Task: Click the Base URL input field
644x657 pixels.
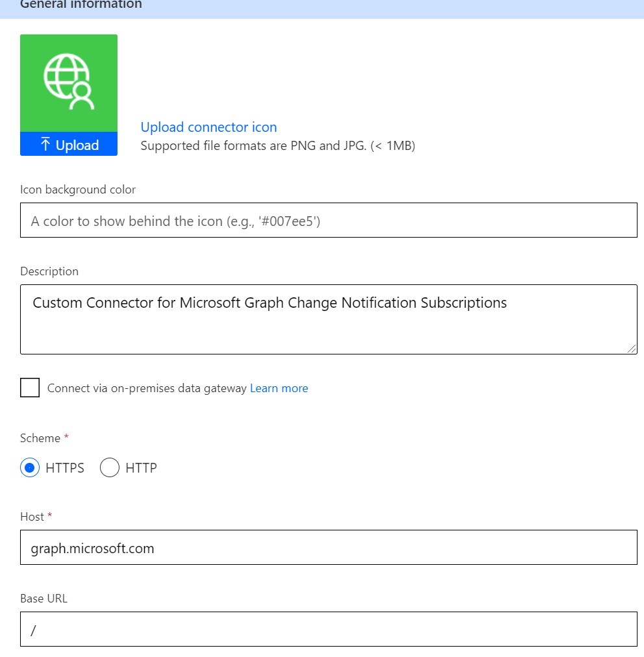Action: click(x=328, y=629)
